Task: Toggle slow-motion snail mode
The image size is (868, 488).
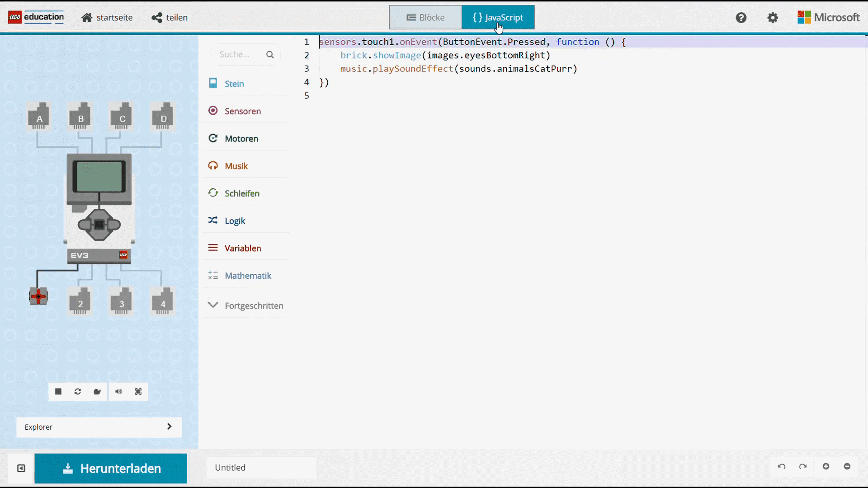Action: pyautogui.click(x=97, y=391)
